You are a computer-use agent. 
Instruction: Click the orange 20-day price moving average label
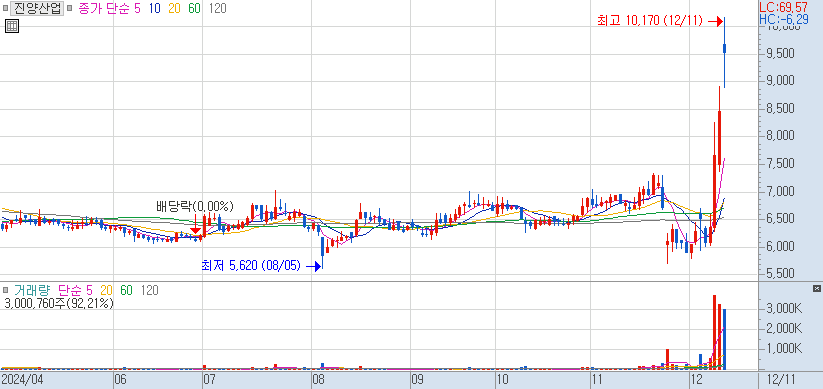pyautogui.click(x=174, y=8)
